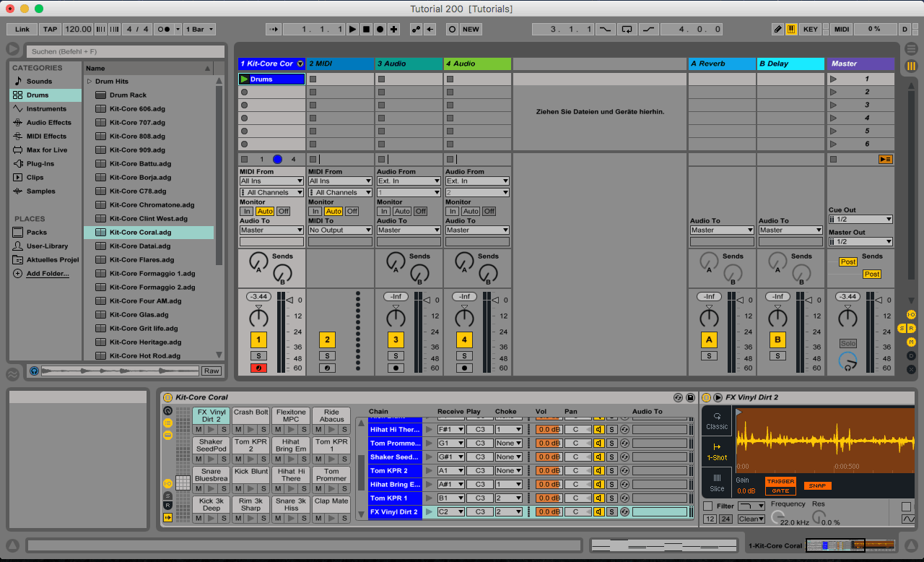
Task: Open Audio To dropdown on A Reverb
Action: (x=721, y=230)
